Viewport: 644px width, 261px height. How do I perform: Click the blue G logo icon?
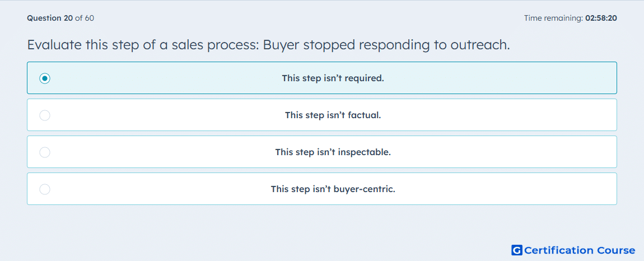point(517,250)
